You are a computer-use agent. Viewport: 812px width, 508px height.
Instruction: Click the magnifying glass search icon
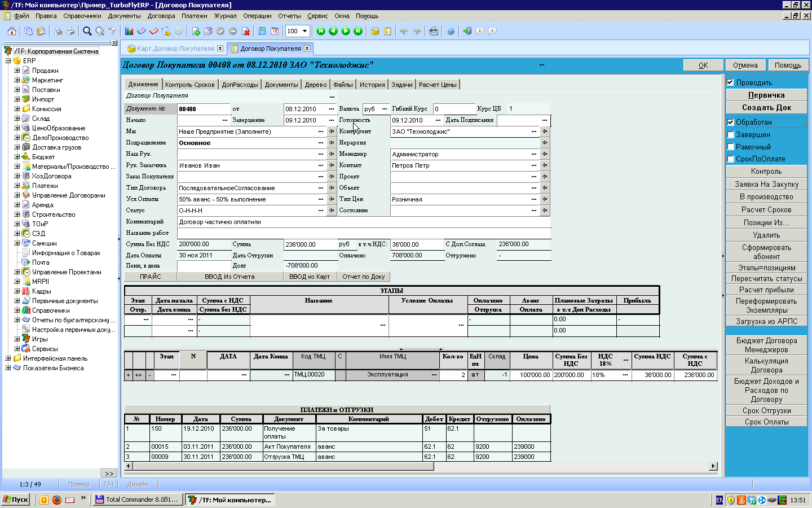click(87, 31)
